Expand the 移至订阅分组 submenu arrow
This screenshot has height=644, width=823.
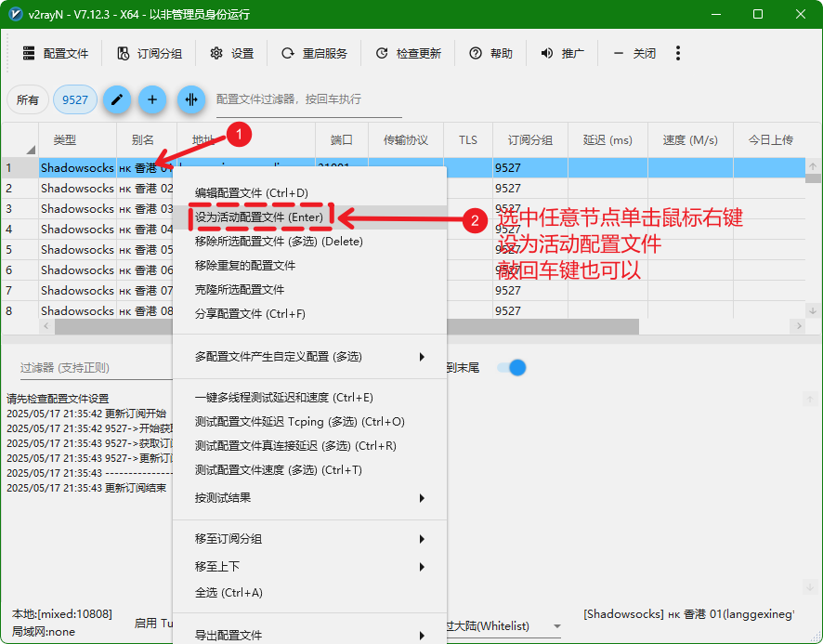[x=422, y=538]
